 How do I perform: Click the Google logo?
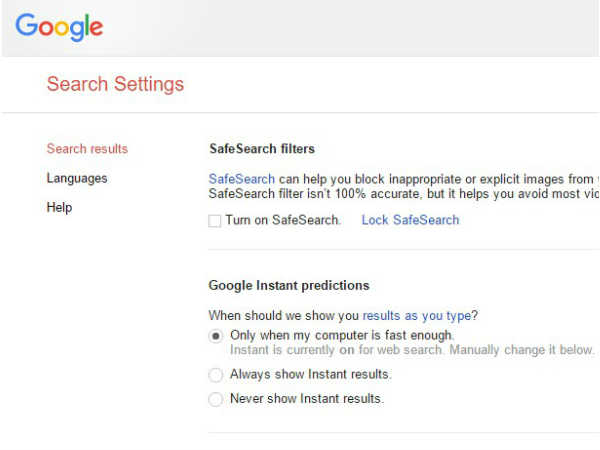pos(59,27)
